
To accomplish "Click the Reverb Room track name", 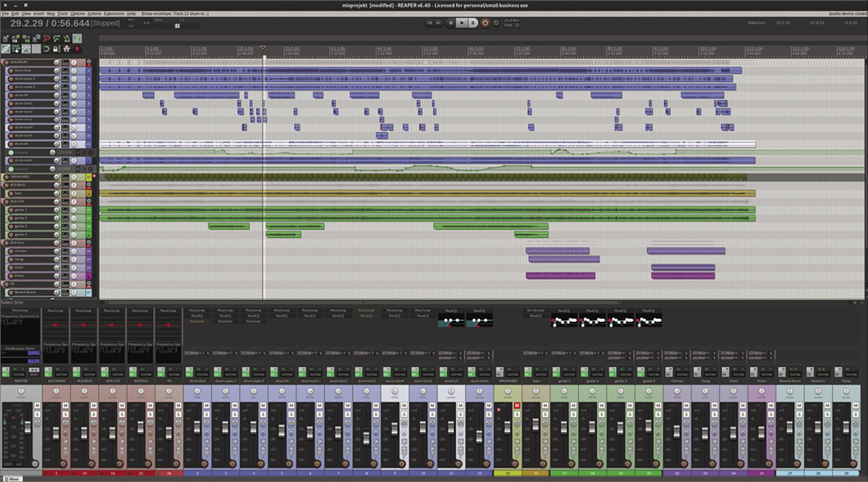I will point(25,291).
